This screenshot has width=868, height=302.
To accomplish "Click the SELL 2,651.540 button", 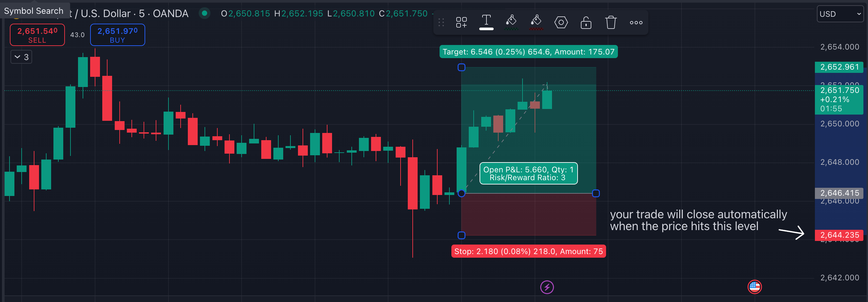I will 37,35.
